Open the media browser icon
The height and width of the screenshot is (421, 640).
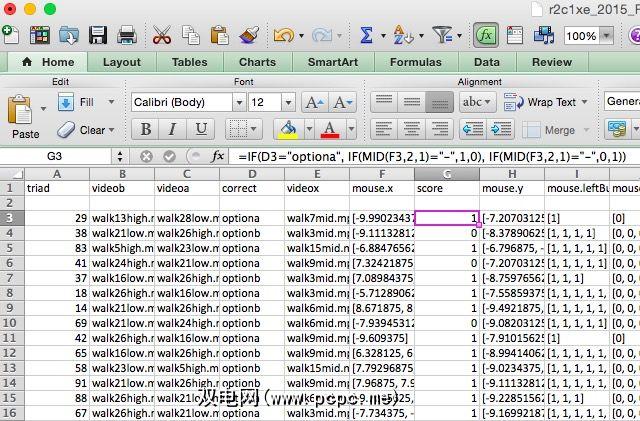(544, 35)
